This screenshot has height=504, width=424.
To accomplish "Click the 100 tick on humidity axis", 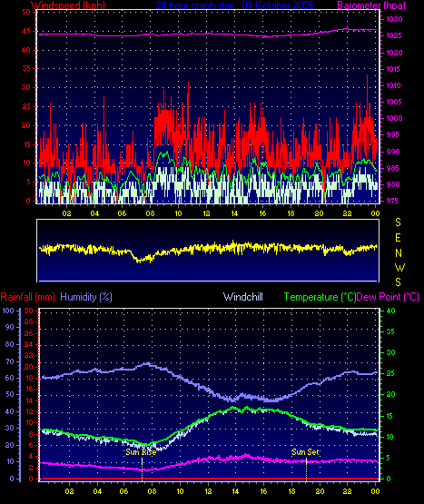I will tap(8, 311).
